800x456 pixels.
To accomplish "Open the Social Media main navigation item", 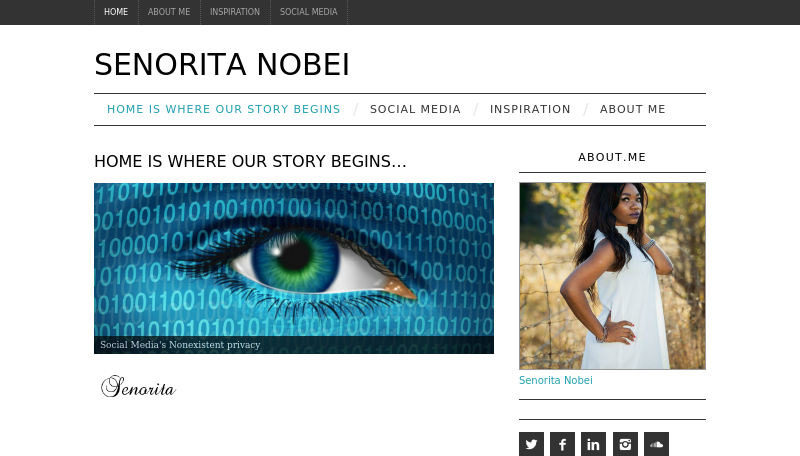I will 415,109.
